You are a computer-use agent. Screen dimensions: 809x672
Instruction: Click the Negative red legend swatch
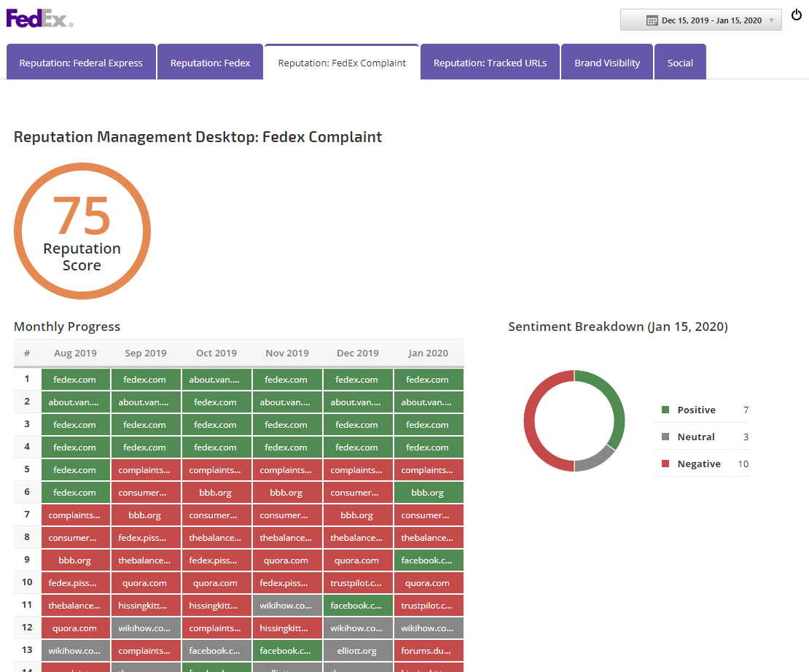665,464
